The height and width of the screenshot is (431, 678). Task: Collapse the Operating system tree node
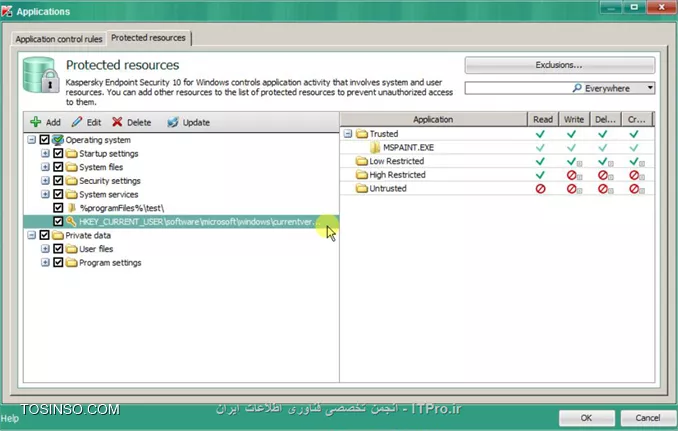tap(32, 140)
